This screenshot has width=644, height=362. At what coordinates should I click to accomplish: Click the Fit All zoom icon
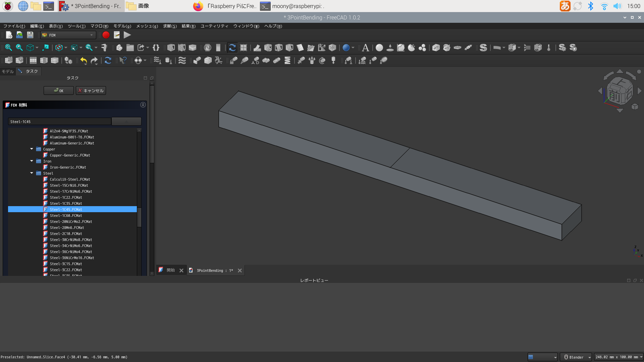point(8,48)
